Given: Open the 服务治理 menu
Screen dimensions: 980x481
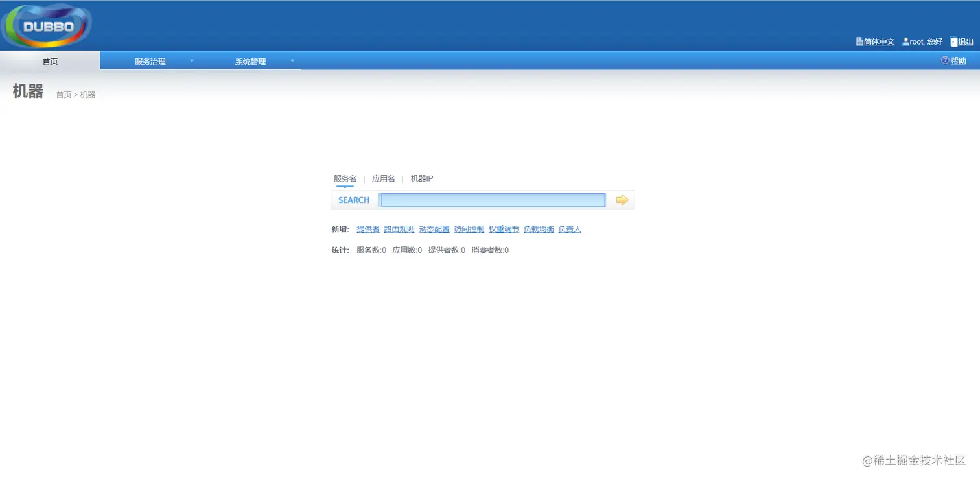Looking at the screenshot, I should (x=150, y=62).
